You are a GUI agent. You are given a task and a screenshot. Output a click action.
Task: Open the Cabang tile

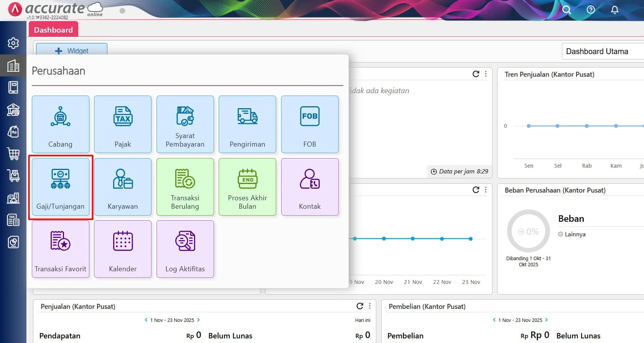coord(61,124)
